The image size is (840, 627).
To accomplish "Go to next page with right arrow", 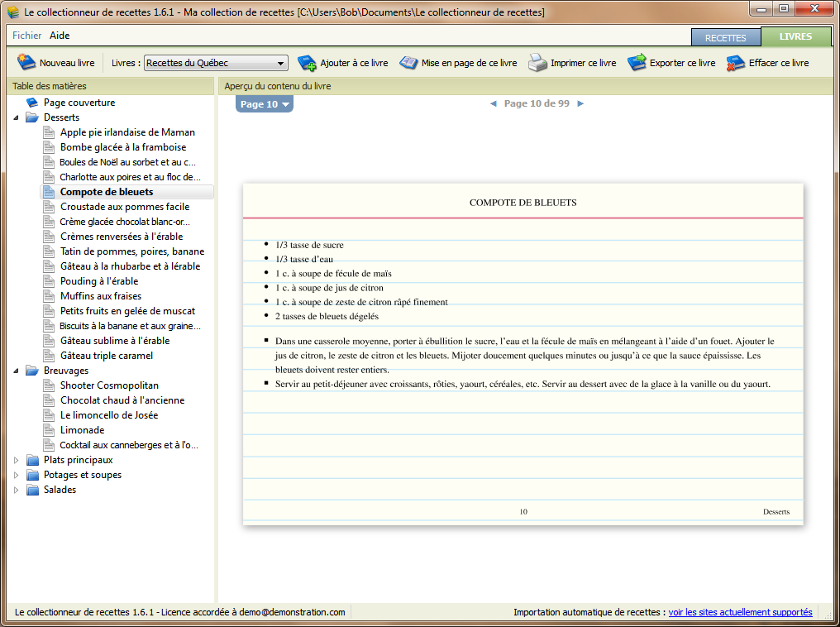I will pyautogui.click(x=580, y=104).
